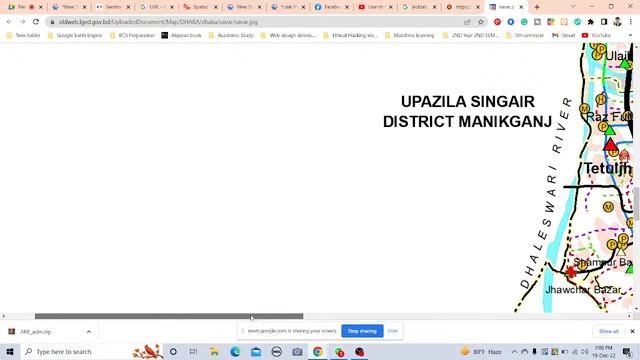The image size is (640, 360).
Task: Go back to the previous page
Action: pyautogui.click(x=9, y=22)
